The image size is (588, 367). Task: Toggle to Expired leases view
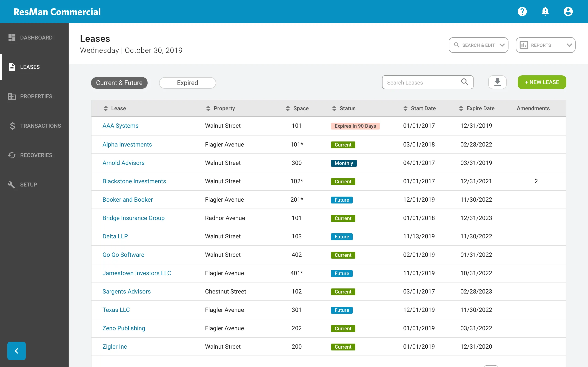pyautogui.click(x=187, y=82)
